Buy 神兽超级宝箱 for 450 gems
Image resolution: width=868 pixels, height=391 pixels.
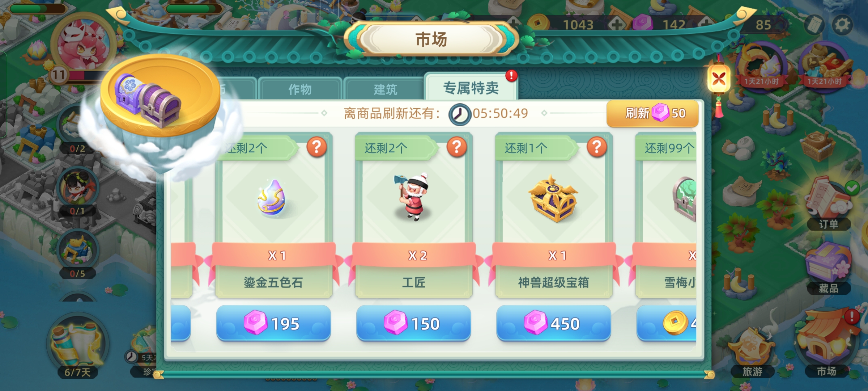[x=553, y=323]
